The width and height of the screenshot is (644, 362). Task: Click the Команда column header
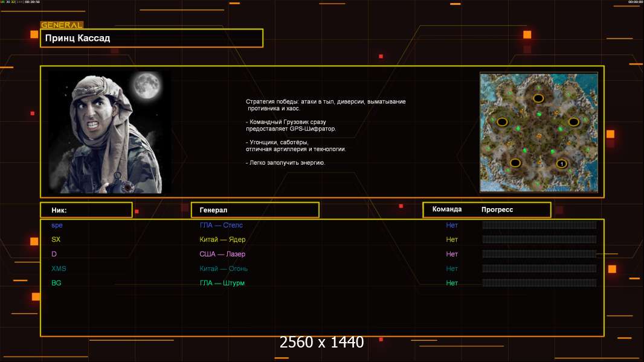click(447, 209)
